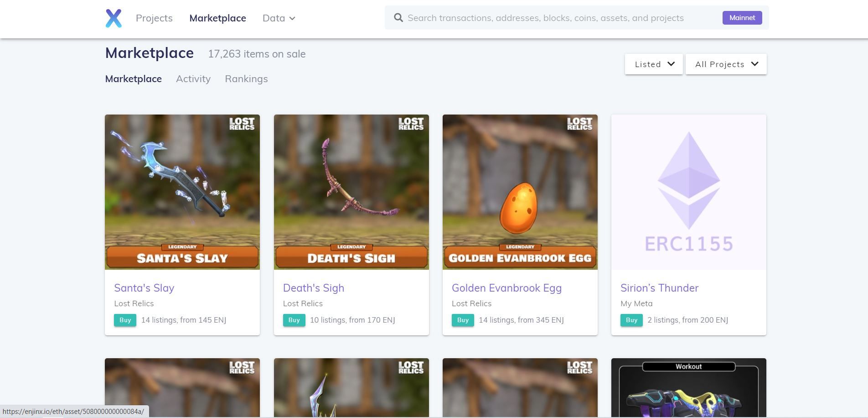Click My Meta project name
The height and width of the screenshot is (418, 868).
(x=636, y=303)
